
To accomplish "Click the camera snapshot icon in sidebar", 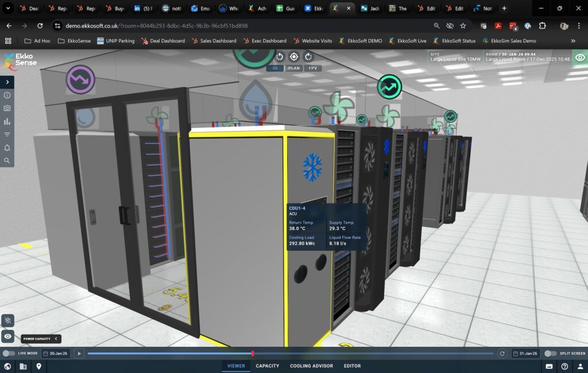I will 7,108.
